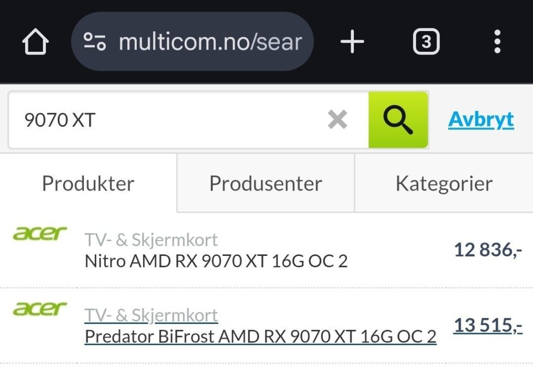View site information via the address bar icon
533x392 pixels.
(x=94, y=41)
